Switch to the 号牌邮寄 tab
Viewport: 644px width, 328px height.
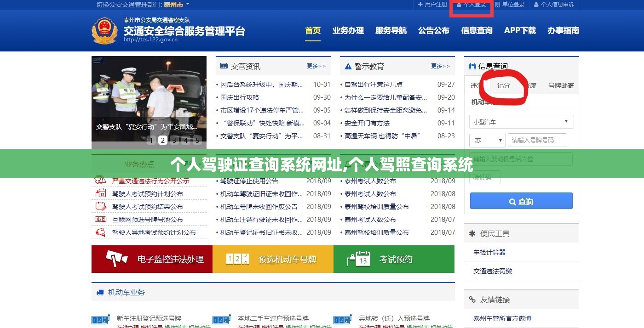(561, 85)
